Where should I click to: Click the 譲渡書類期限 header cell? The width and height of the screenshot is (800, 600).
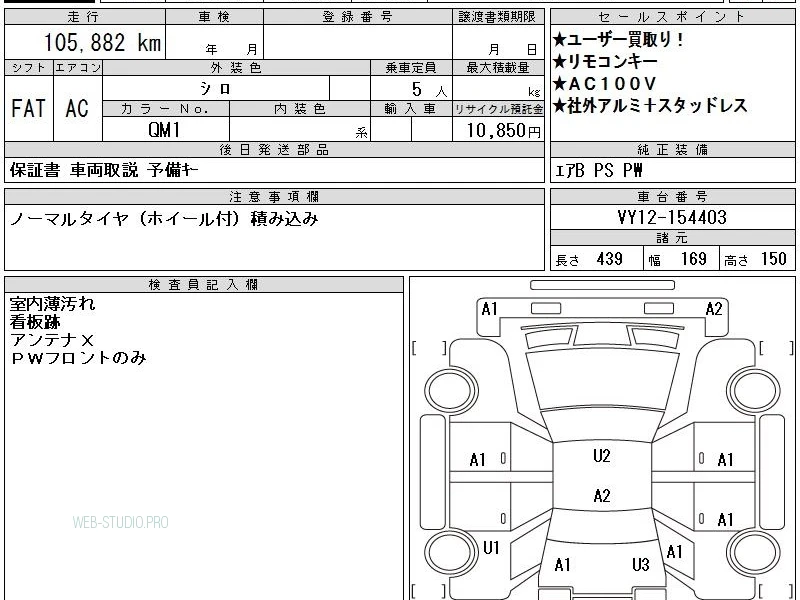point(498,17)
